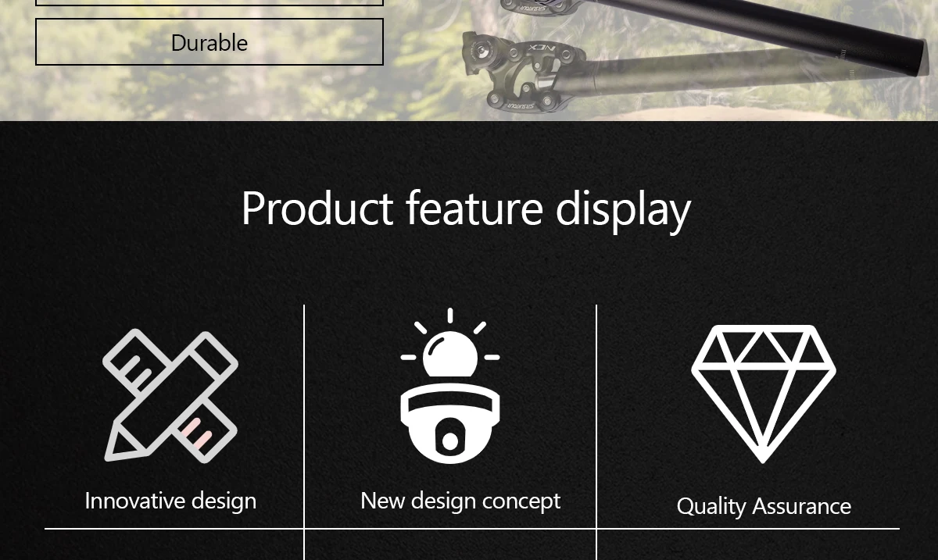Open the Quality Assurance label
The image size is (938, 560).
tap(764, 506)
